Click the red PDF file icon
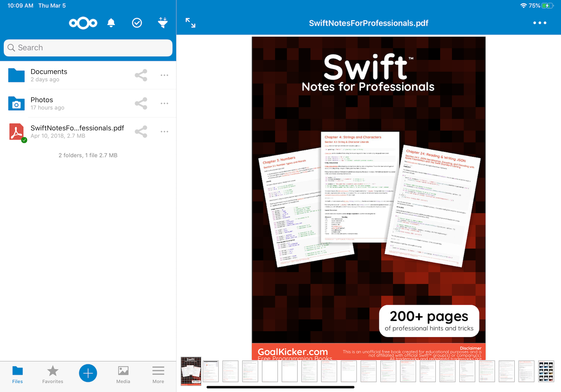561x392 pixels. (x=16, y=132)
